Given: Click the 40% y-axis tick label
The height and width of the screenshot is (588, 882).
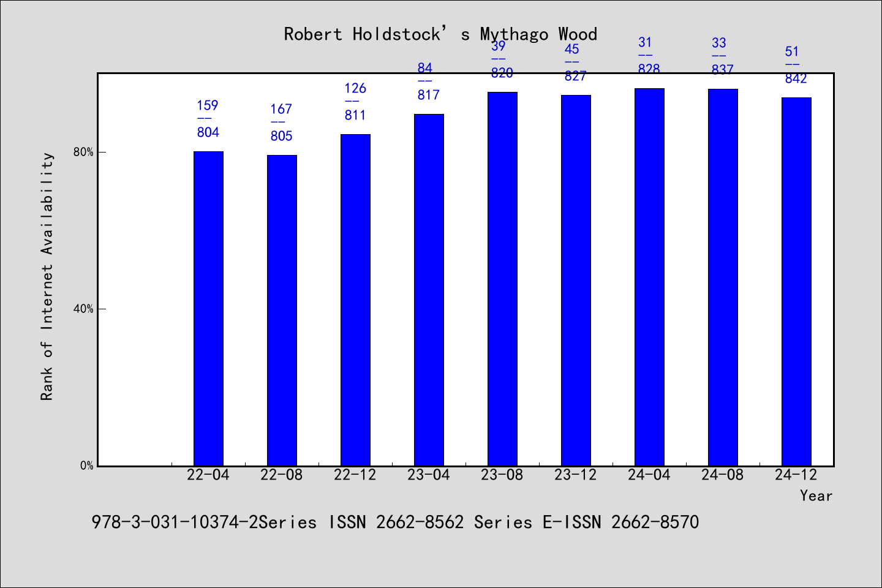Looking at the screenshot, I should (x=83, y=309).
